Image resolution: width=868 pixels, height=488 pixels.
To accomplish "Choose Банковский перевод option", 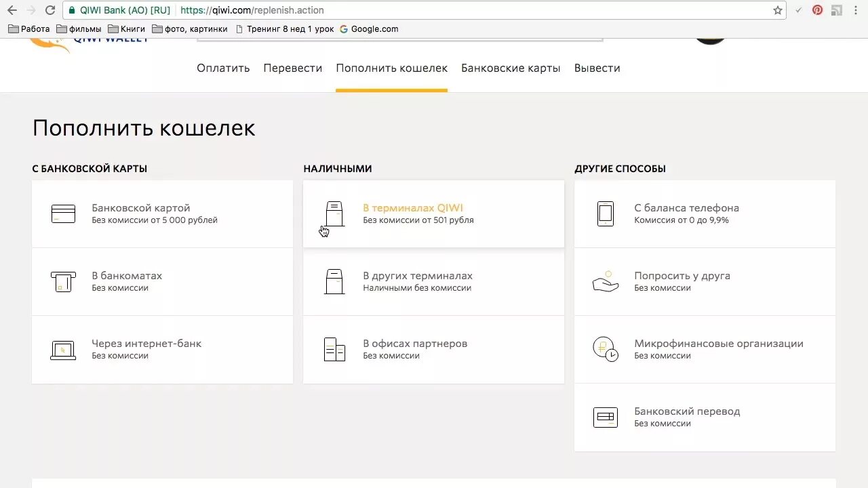I will point(705,417).
